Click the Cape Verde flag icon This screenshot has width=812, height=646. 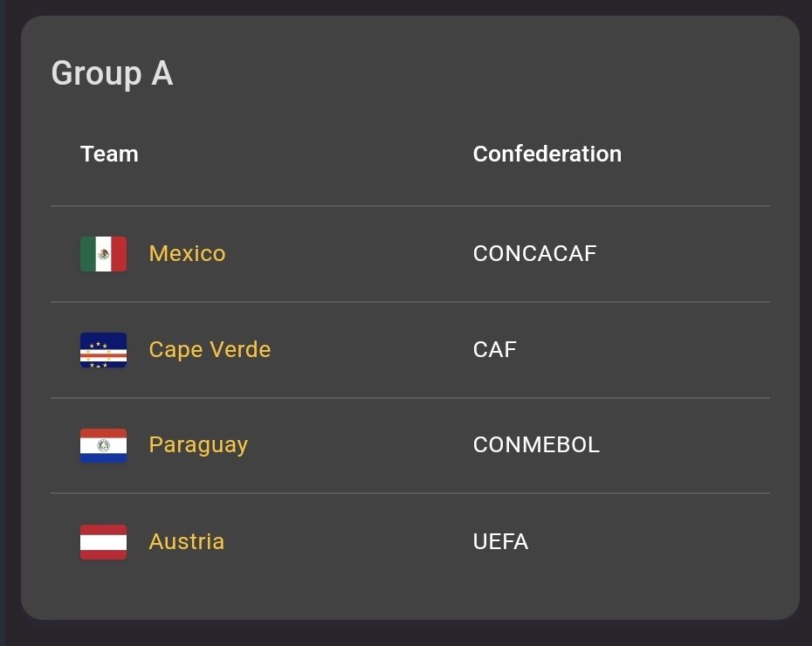103,350
